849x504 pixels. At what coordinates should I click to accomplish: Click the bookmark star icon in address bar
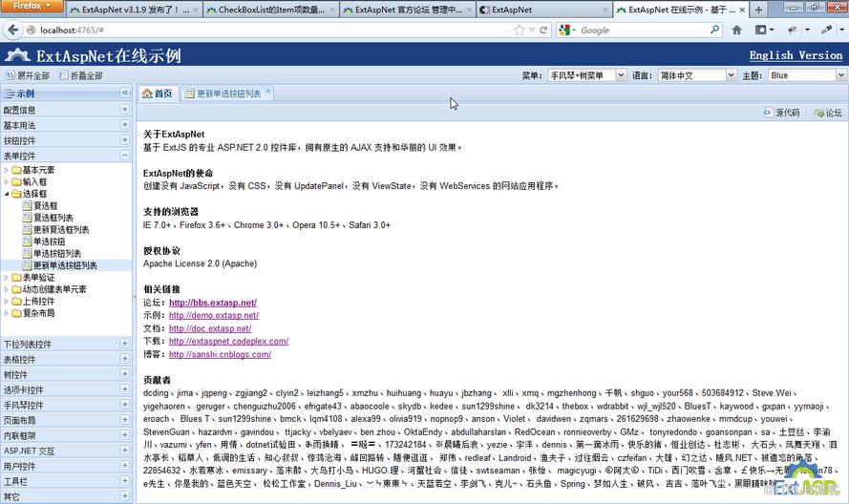pos(519,31)
